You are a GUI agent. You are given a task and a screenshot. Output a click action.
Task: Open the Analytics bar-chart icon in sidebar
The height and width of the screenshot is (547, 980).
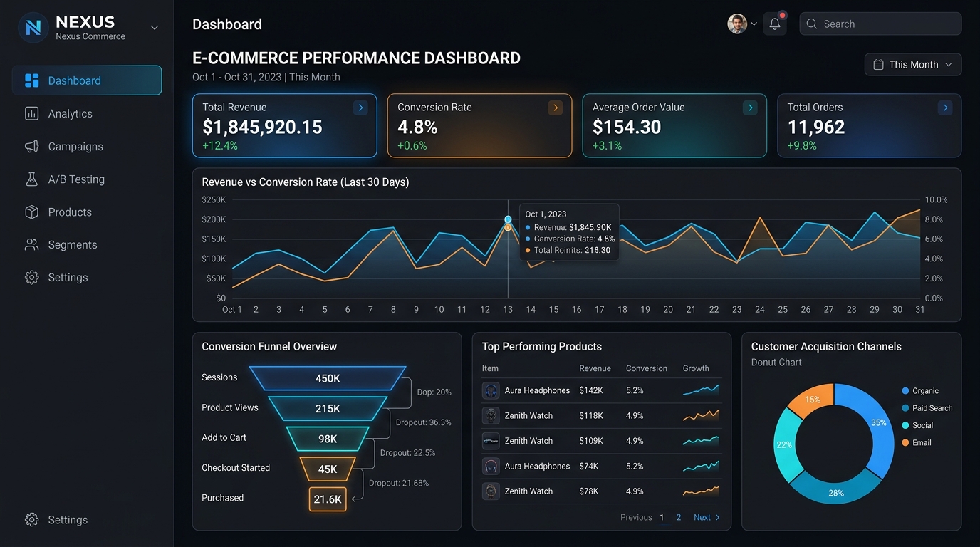pyautogui.click(x=31, y=113)
